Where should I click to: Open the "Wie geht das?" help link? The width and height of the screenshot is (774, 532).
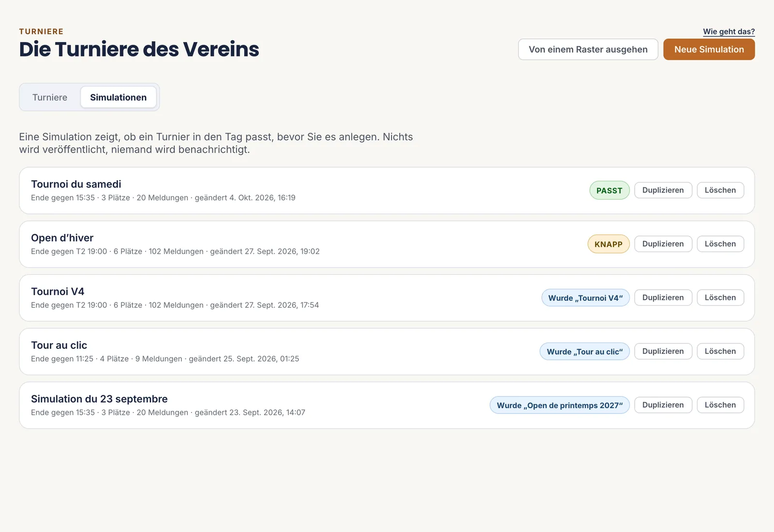(729, 31)
